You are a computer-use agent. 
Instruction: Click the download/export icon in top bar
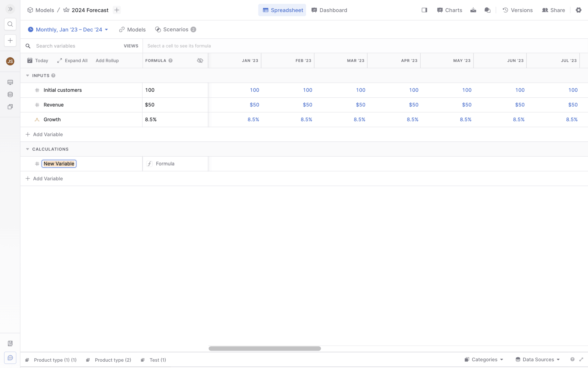[473, 10]
